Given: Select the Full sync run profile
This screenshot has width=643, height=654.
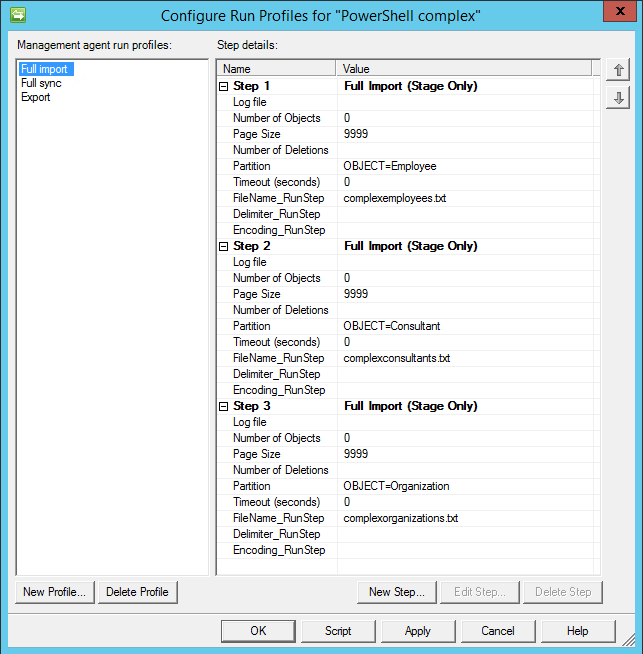Looking at the screenshot, I should click(x=41, y=83).
